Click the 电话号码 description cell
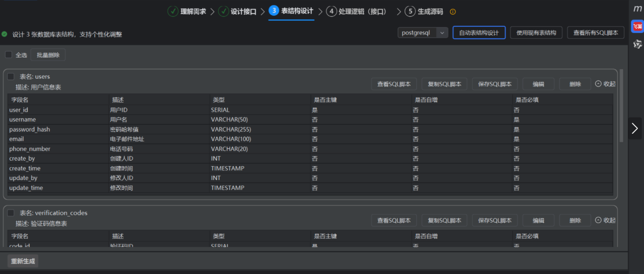The height and width of the screenshot is (274, 644). [x=158, y=149]
